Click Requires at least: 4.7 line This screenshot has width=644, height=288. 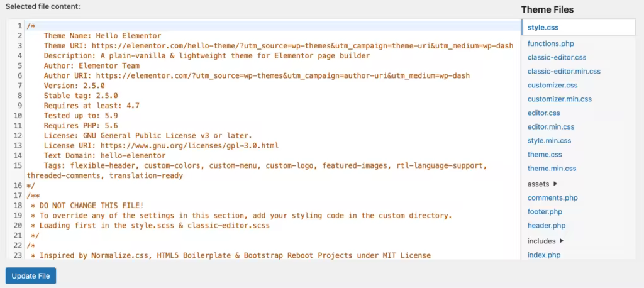(92, 106)
